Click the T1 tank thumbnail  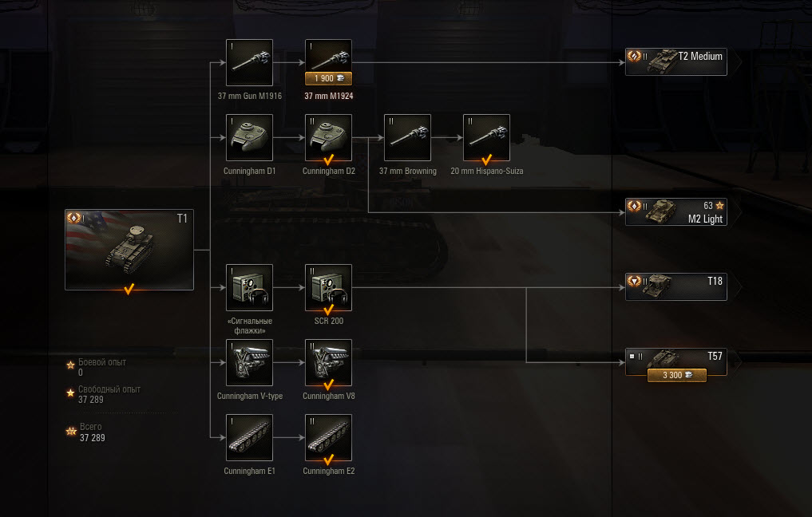pyautogui.click(x=129, y=250)
